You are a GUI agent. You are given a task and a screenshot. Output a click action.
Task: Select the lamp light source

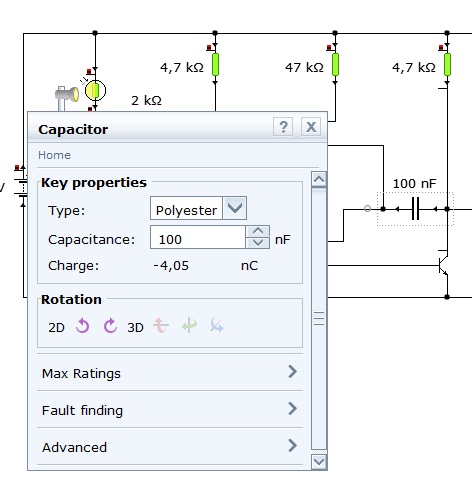click(67, 95)
